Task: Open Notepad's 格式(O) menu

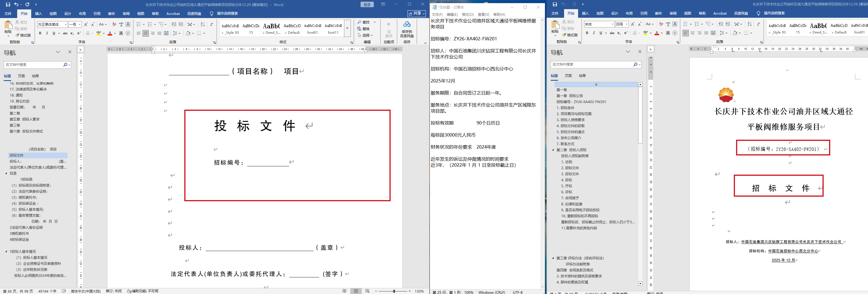Action: (467, 15)
